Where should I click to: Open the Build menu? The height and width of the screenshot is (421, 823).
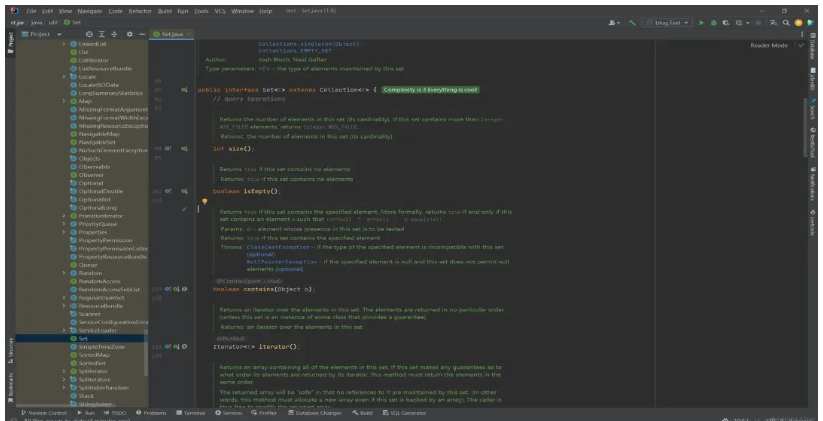click(x=164, y=11)
